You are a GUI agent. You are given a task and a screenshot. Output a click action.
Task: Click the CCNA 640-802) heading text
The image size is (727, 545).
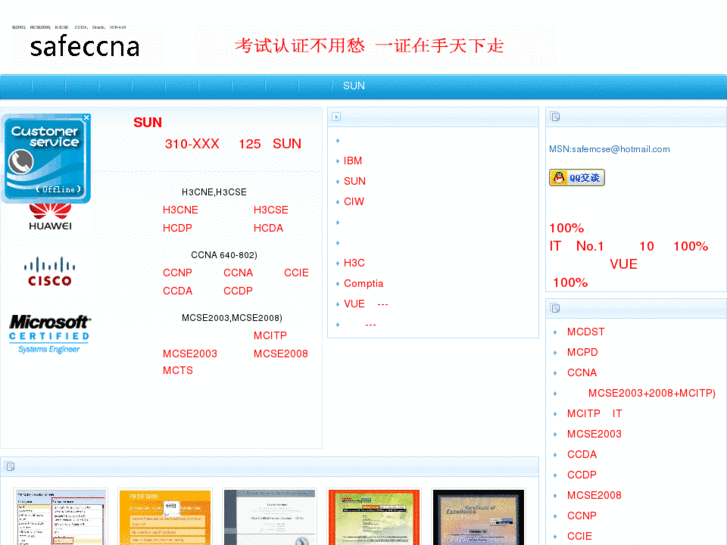tap(224, 255)
